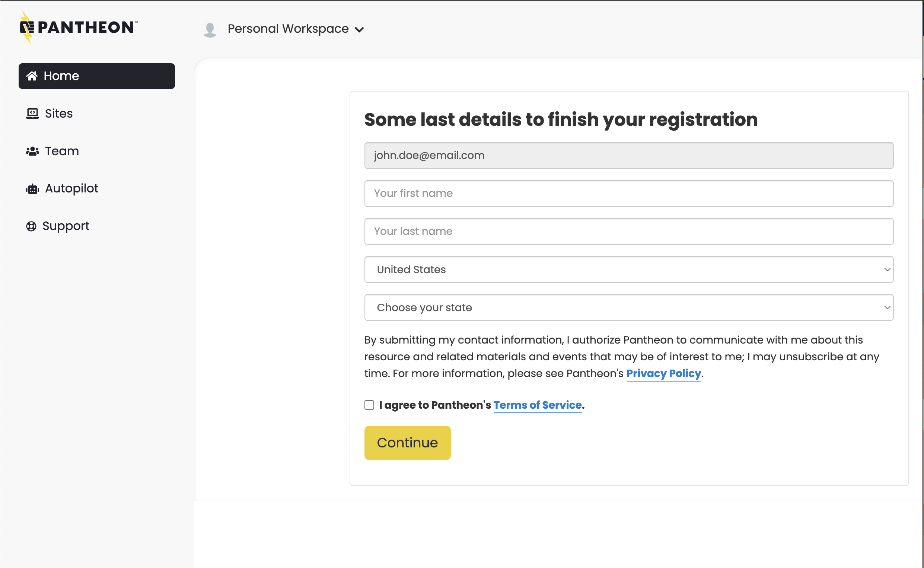Check the Pantheon Terms of Service box

pos(368,405)
